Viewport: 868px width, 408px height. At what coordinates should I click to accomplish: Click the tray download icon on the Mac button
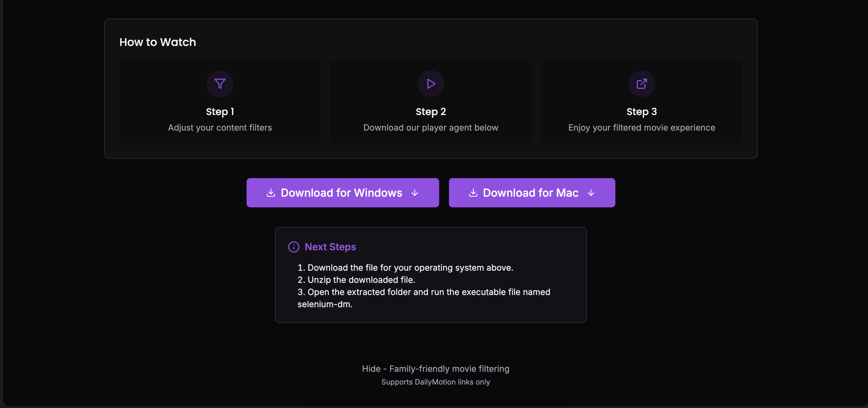(x=473, y=193)
